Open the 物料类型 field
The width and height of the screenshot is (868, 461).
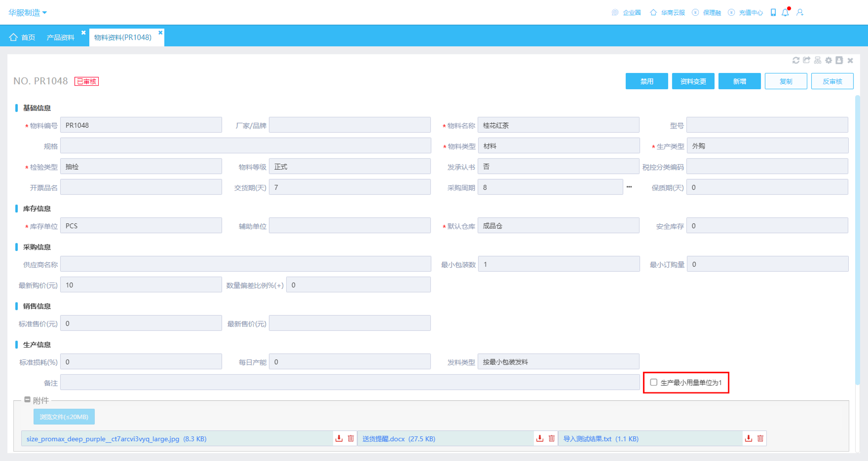click(x=559, y=146)
